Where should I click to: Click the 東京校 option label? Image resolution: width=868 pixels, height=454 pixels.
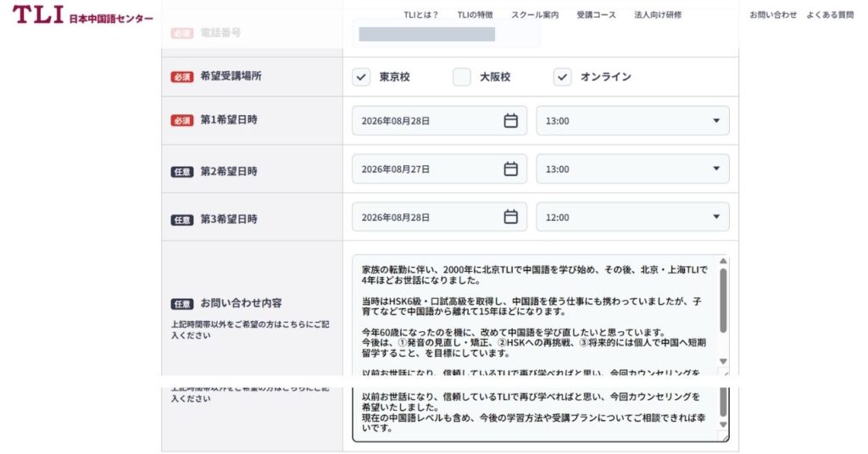394,77
